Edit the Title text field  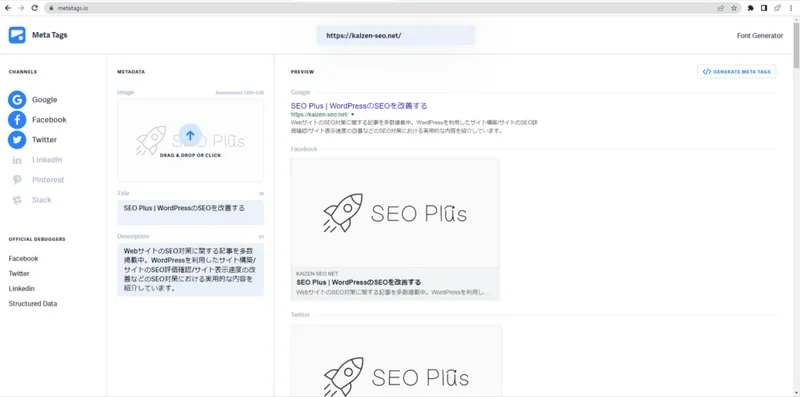tap(190, 212)
